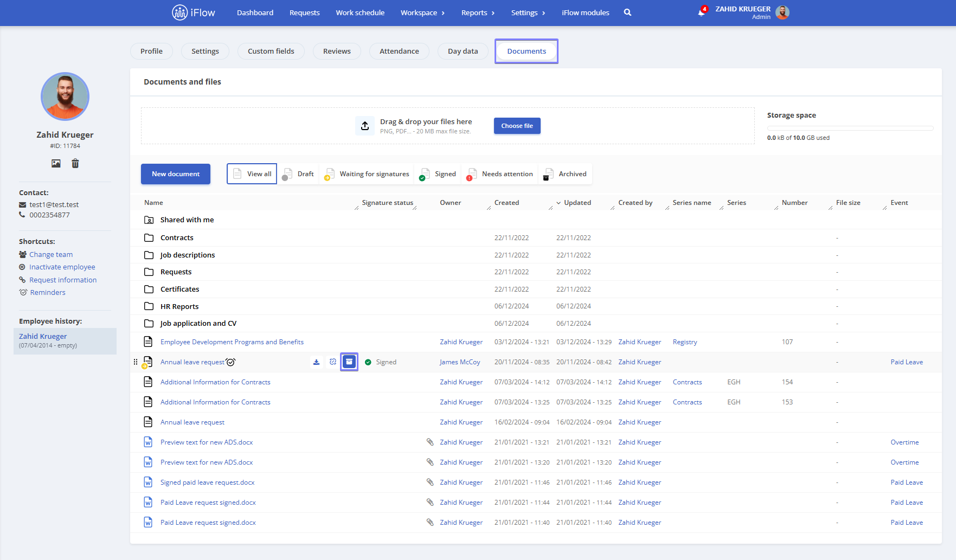Expand the Settings menu in top bar
This screenshot has height=560, width=956.
[x=528, y=12]
